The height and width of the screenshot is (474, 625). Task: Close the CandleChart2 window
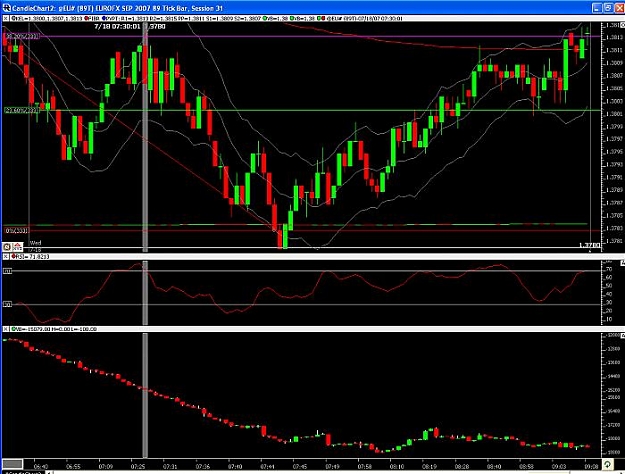[x=619, y=8]
